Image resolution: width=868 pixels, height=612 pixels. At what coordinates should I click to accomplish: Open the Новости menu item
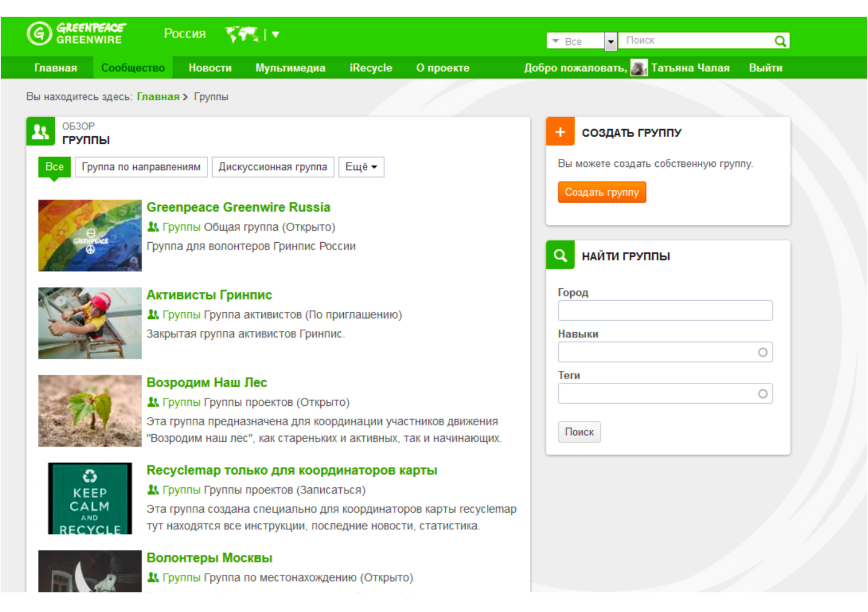click(x=210, y=68)
